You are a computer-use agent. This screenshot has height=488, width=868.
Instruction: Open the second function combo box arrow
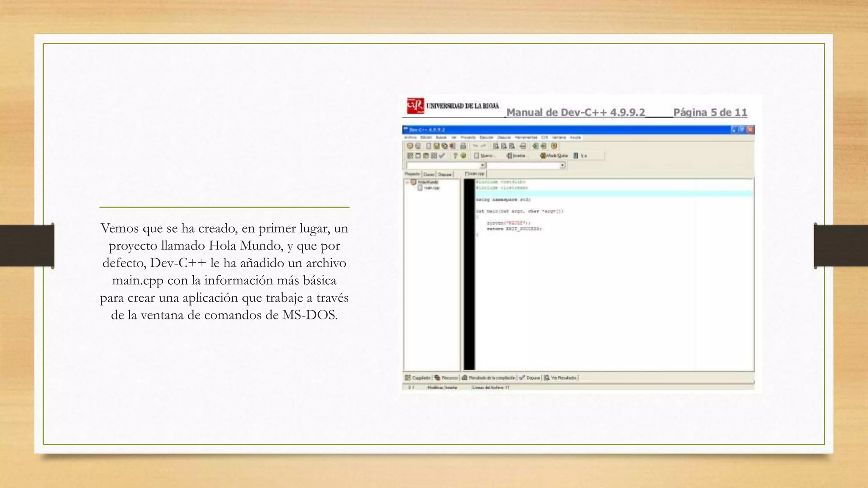[x=562, y=165]
